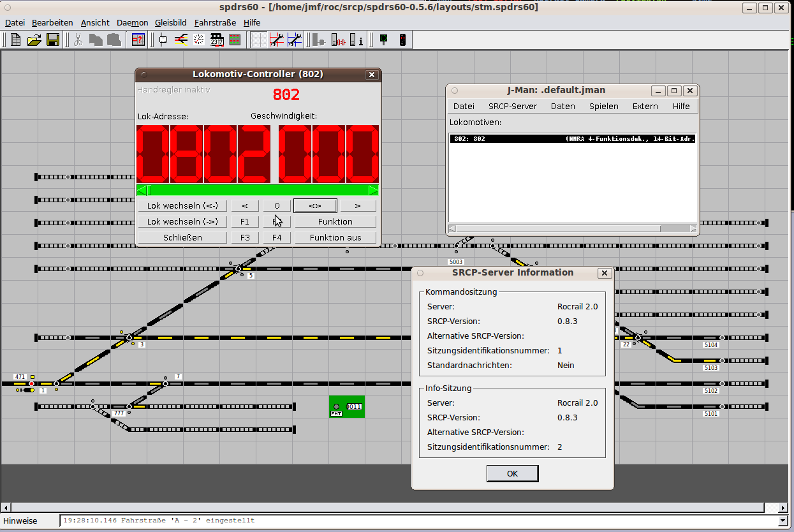Toggle function F4 on locomotive controller

coord(277,237)
